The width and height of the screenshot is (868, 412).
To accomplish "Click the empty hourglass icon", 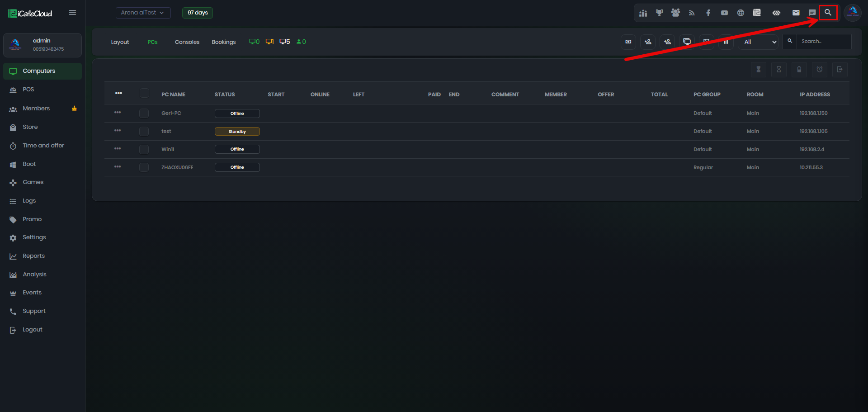I will [x=779, y=69].
